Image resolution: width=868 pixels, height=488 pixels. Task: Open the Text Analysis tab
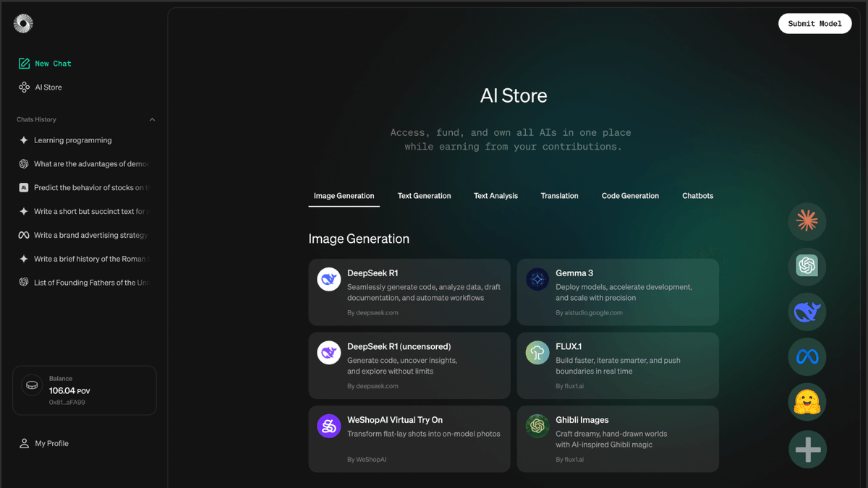(495, 196)
